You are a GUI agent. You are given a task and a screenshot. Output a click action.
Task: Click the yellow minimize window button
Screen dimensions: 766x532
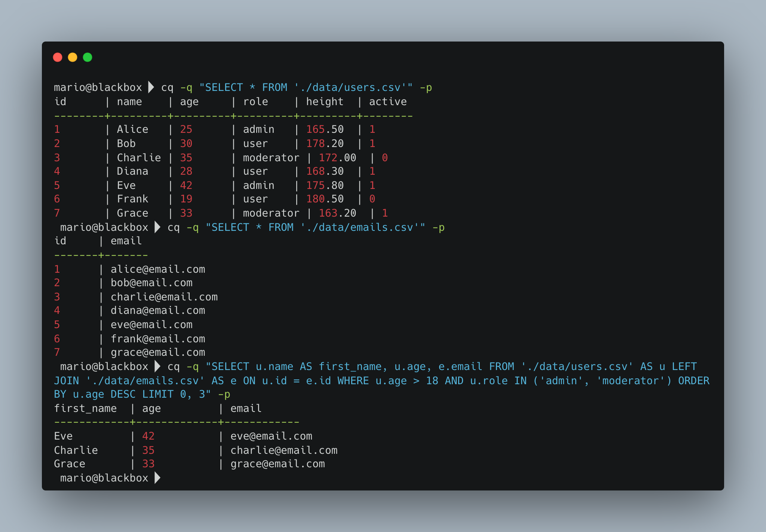(x=73, y=57)
